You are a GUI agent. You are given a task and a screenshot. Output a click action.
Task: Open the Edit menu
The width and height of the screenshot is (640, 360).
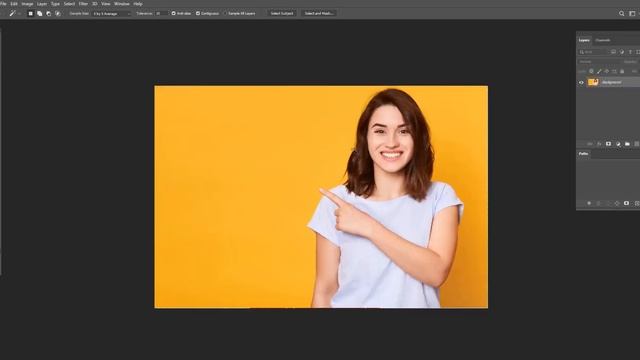(x=14, y=4)
